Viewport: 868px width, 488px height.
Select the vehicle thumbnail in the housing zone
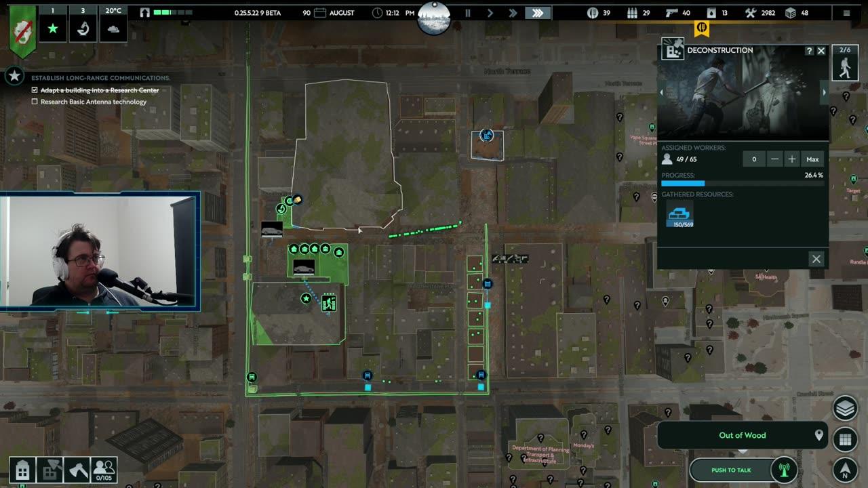click(304, 267)
